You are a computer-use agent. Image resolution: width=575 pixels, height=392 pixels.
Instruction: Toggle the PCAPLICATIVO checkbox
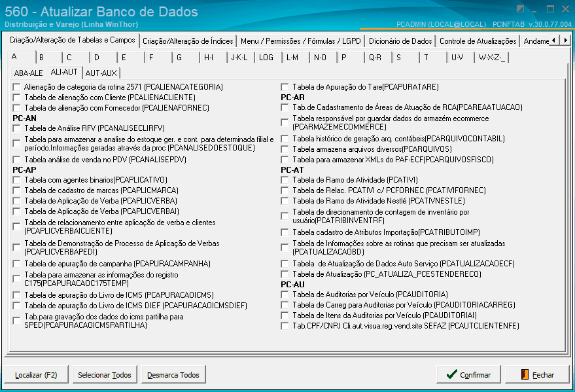click(16, 180)
